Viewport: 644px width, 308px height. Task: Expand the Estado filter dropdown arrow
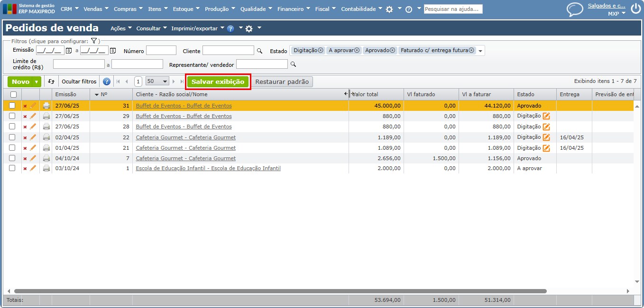[x=480, y=51]
